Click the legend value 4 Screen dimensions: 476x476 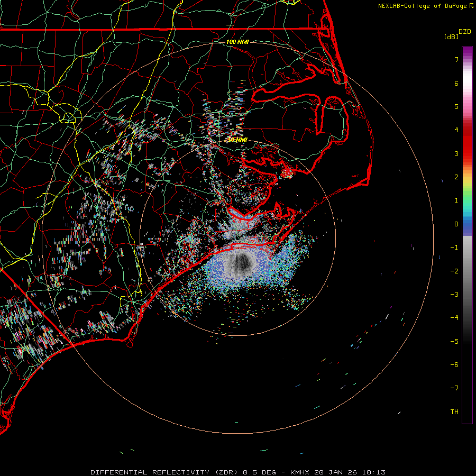click(456, 130)
